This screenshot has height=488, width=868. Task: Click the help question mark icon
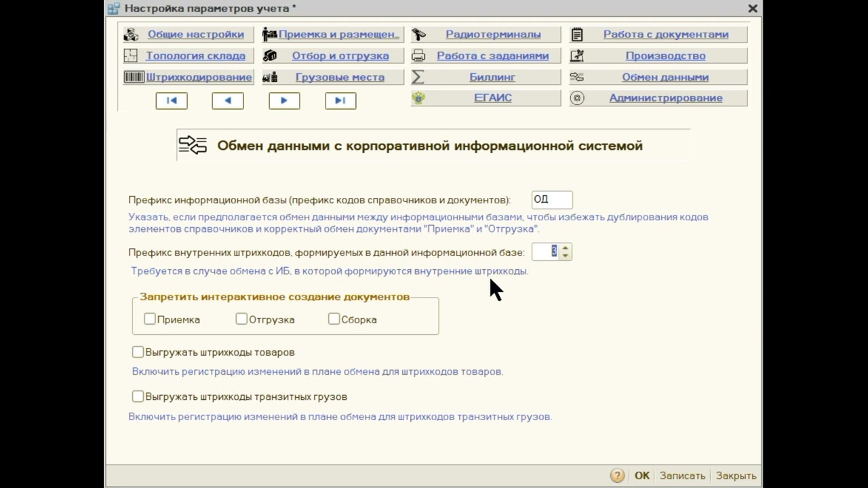point(617,476)
